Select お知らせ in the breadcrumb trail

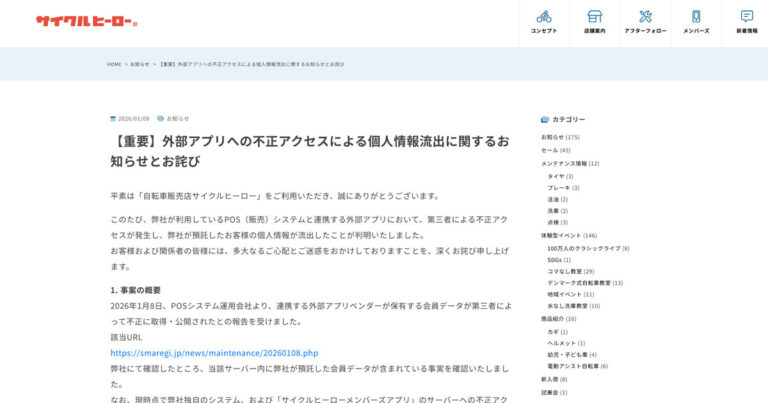pos(140,64)
